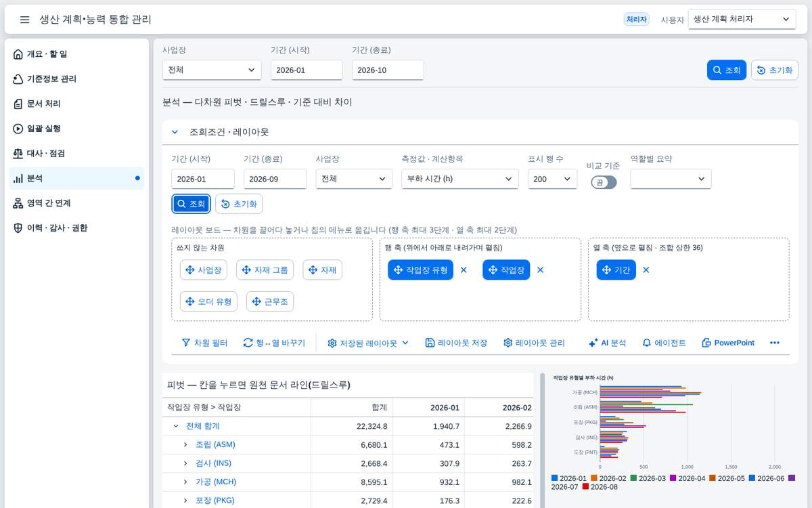This screenshot has height=508, width=812.
Task: Click panel 기간 (시작) field 2026-01
Action: pos(203,179)
